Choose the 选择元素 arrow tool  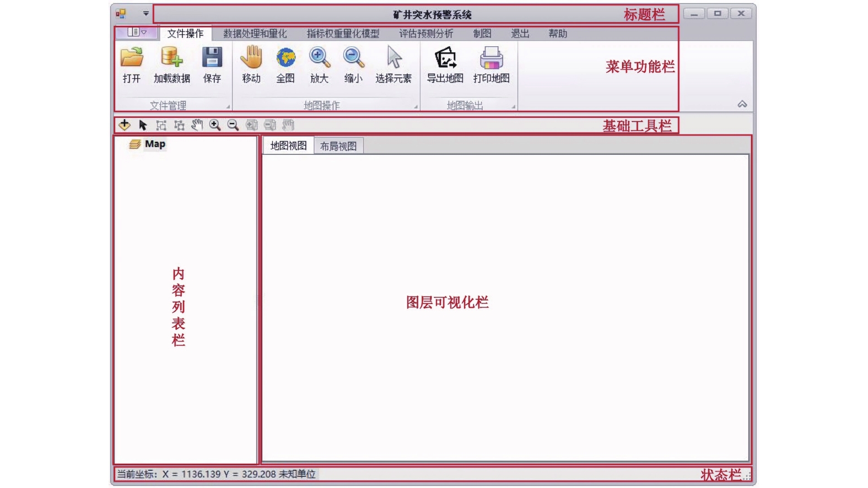tap(393, 58)
